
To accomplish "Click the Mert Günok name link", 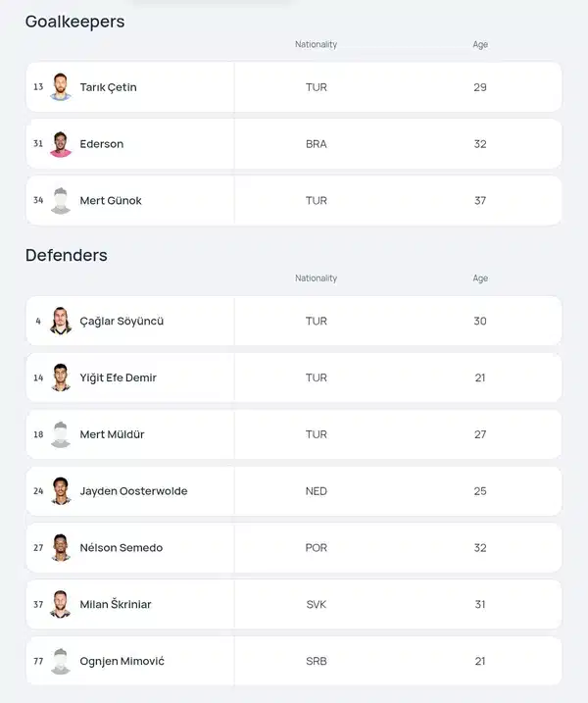I will click(111, 200).
